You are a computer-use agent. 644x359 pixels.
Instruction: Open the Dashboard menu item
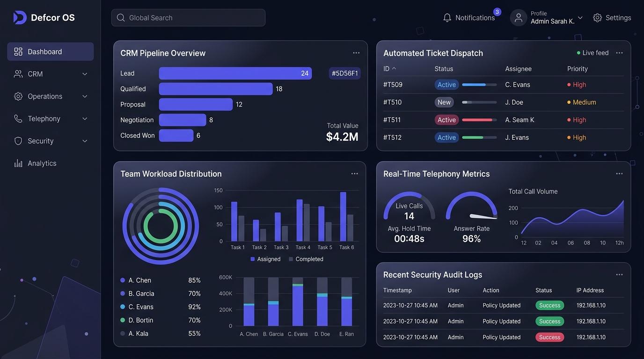[x=50, y=51]
